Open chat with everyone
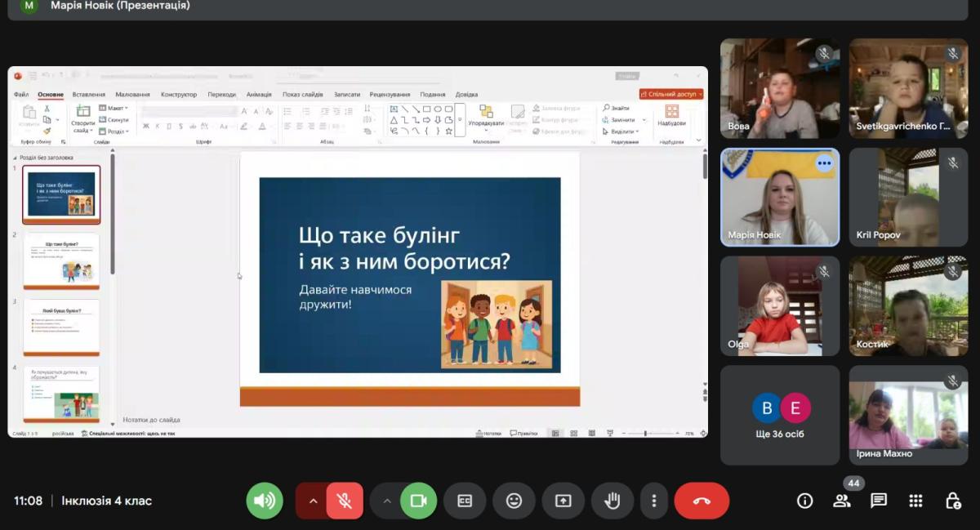The width and height of the screenshot is (980, 530). (879, 501)
